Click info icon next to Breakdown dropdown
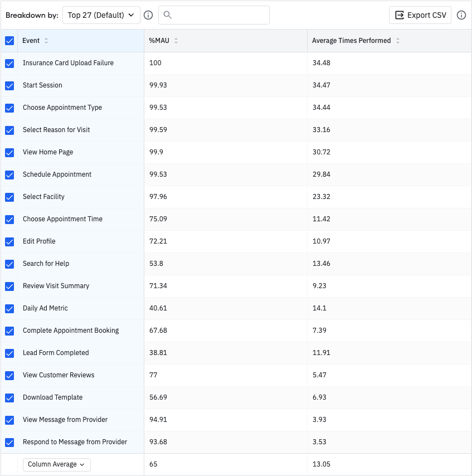472x476 pixels. coord(148,15)
